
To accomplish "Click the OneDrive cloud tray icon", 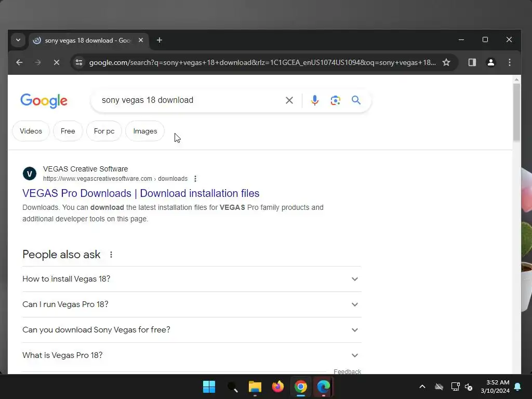I will pos(439,387).
